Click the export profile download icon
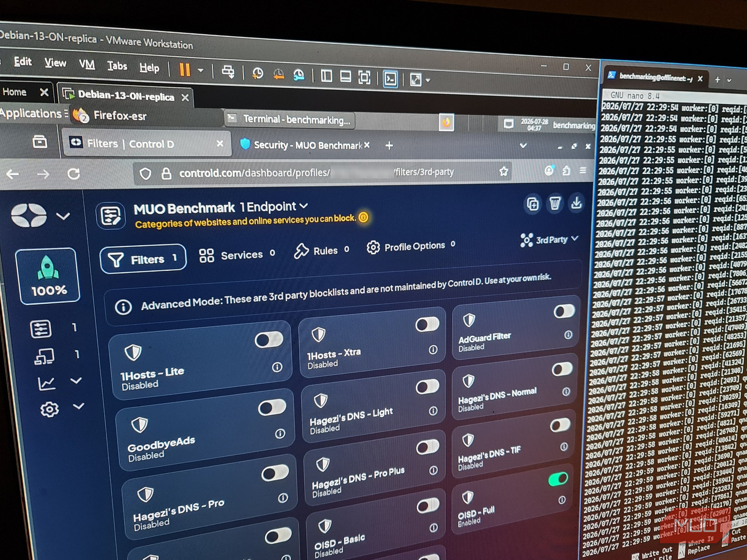Image resolution: width=747 pixels, height=560 pixels. pyautogui.click(x=577, y=203)
